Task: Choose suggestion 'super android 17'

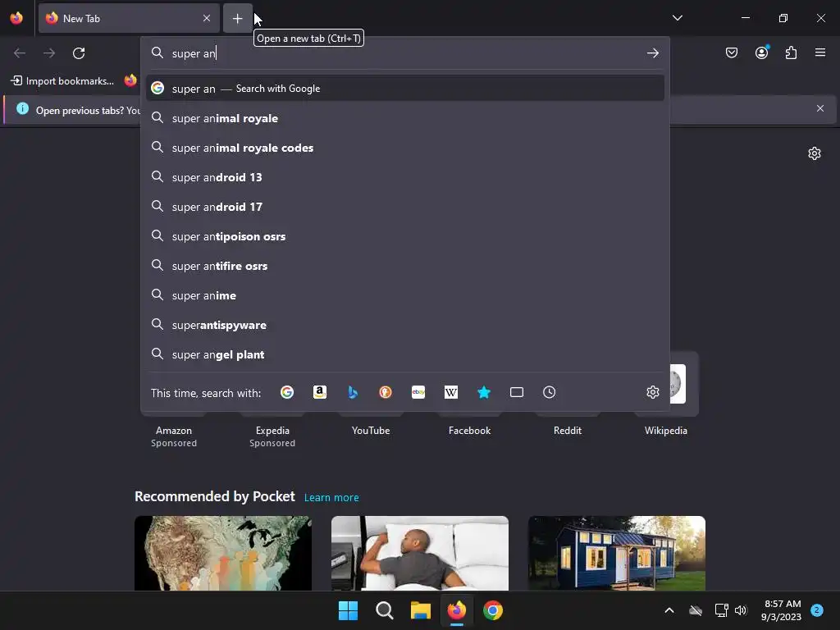Action: tap(405, 206)
